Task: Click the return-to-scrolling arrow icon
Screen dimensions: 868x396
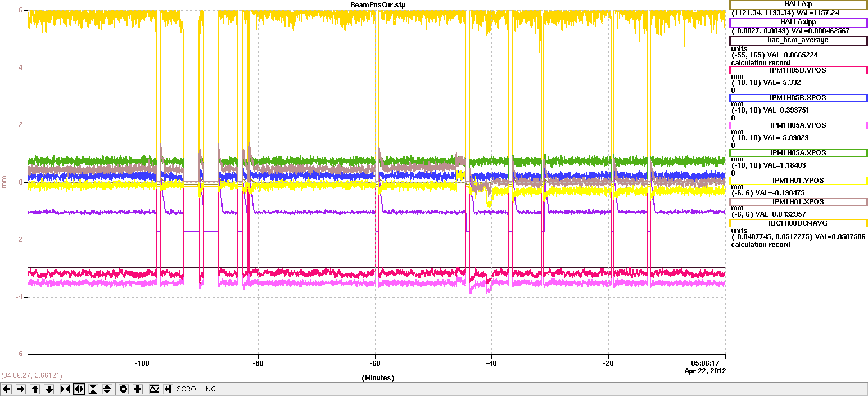Action: [x=168, y=389]
